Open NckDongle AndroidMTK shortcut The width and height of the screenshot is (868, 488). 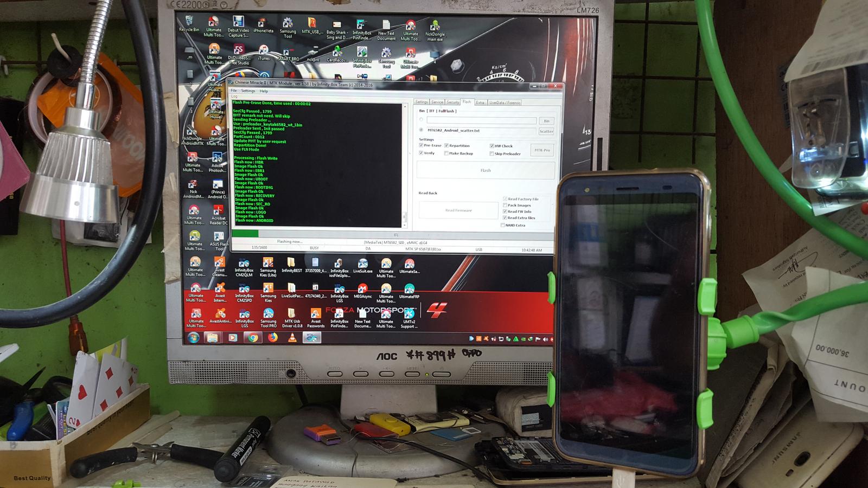(x=193, y=136)
